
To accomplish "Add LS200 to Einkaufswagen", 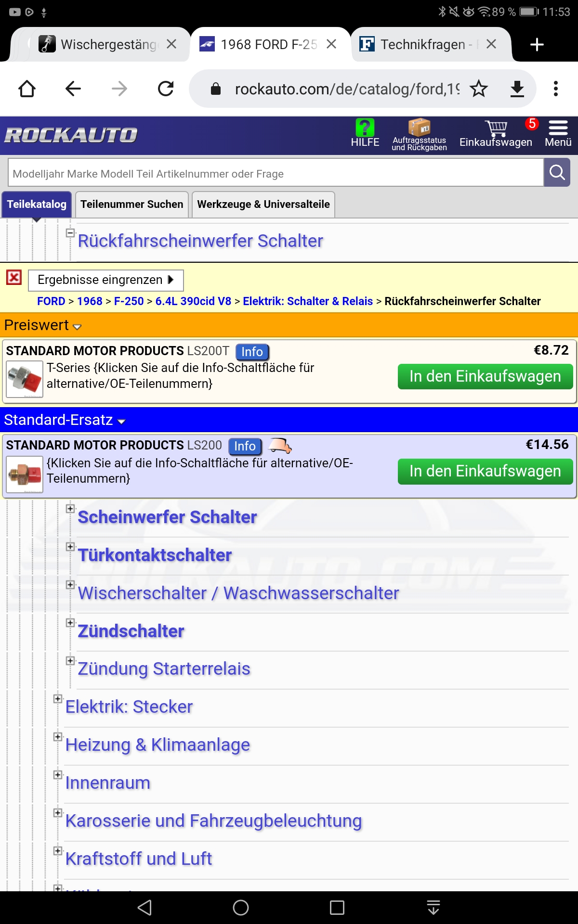I will coord(485,471).
